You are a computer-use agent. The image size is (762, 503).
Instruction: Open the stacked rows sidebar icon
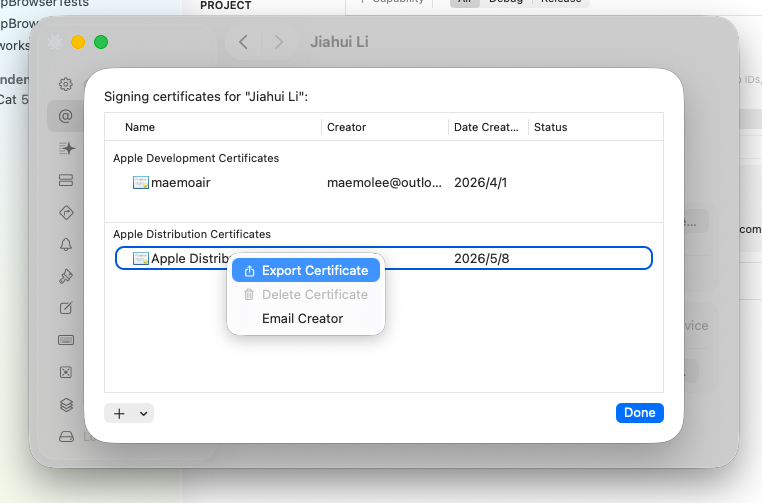click(x=66, y=180)
